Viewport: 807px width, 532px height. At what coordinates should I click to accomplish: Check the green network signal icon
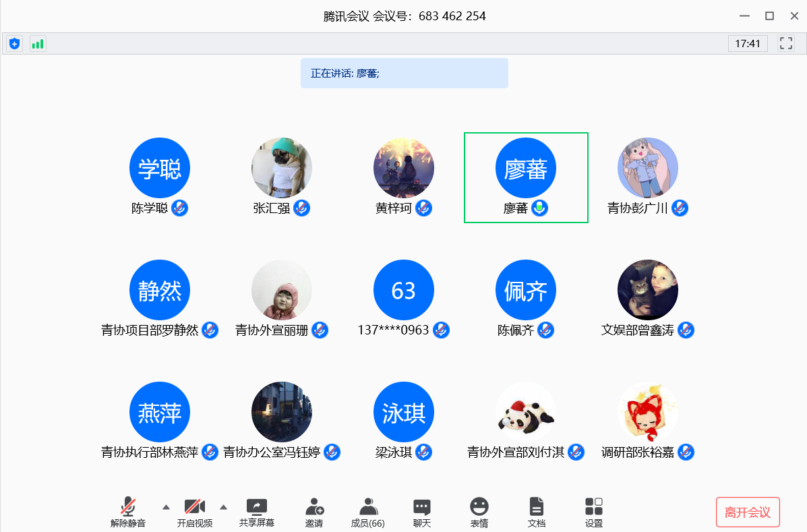(38, 44)
